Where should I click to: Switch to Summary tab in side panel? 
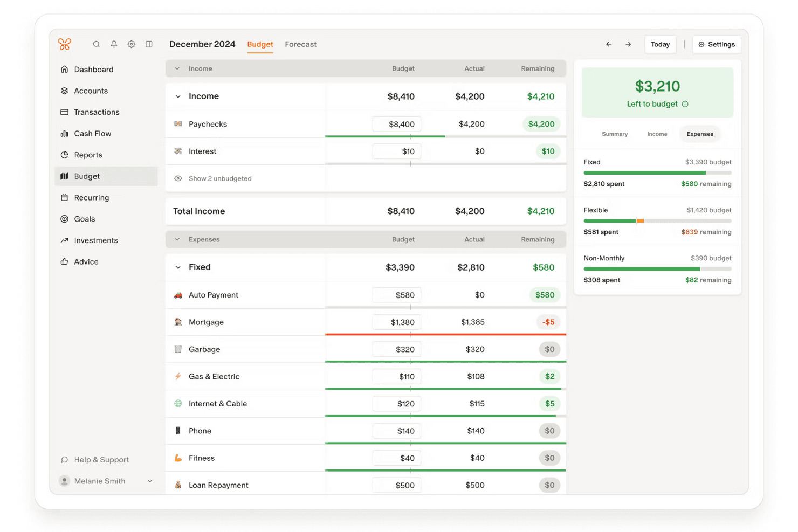pos(615,134)
